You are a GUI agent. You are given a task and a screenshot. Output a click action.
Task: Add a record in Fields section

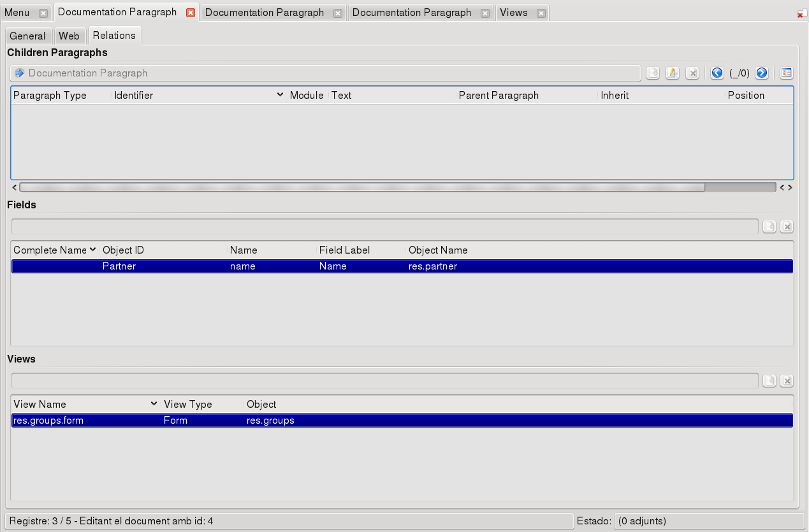pyautogui.click(x=770, y=227)
